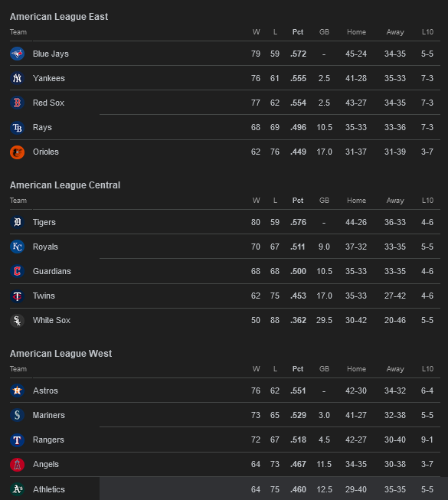Open the Tigers team name link
The image size is (448, 500).
click(44, 222)
